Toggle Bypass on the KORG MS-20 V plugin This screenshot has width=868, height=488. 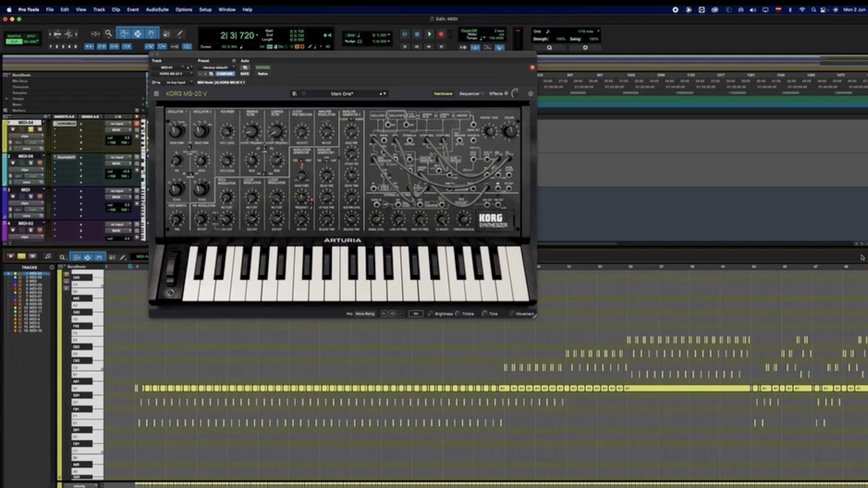(x=263, y=67)
